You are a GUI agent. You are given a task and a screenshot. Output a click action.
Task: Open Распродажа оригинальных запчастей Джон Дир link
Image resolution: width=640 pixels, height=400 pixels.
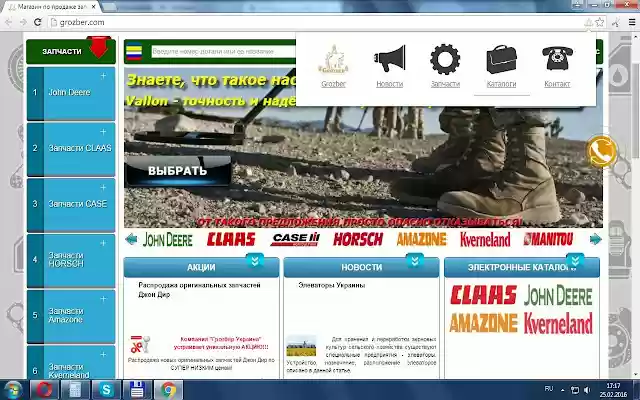point(199,290)
